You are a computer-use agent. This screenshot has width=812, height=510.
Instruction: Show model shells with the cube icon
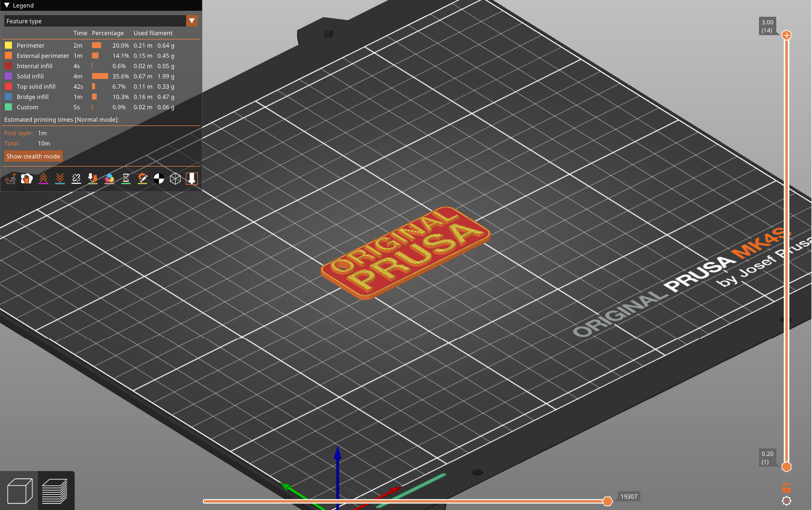coord(175,178)
